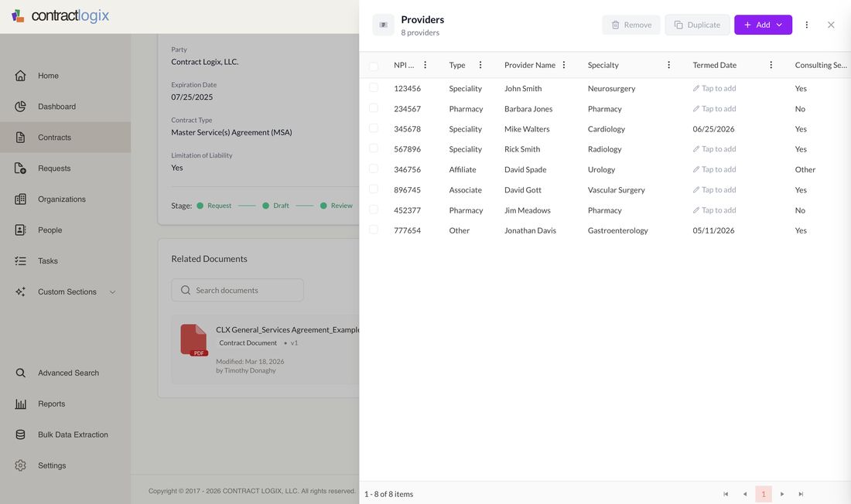Click the Custom Sections sparkle icon
This screenshot has width=851, height=504.
click(21, 292)
